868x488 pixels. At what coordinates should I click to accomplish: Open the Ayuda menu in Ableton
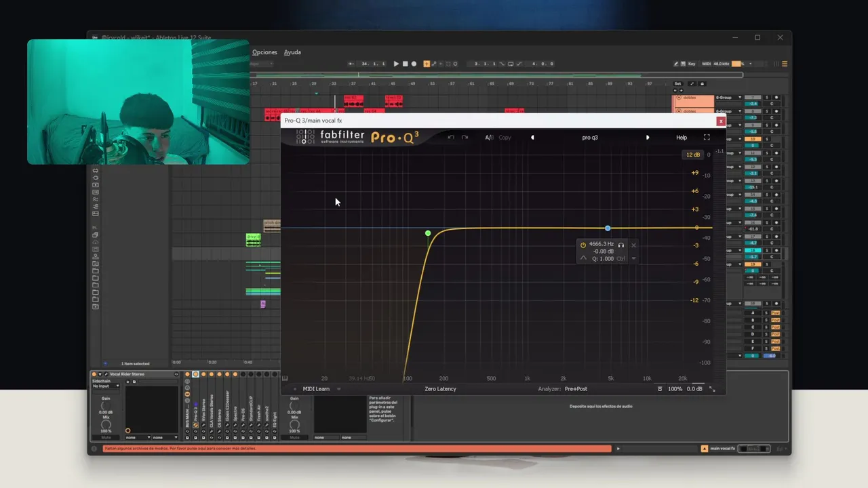pyautogui.click(x=292, y=52)
